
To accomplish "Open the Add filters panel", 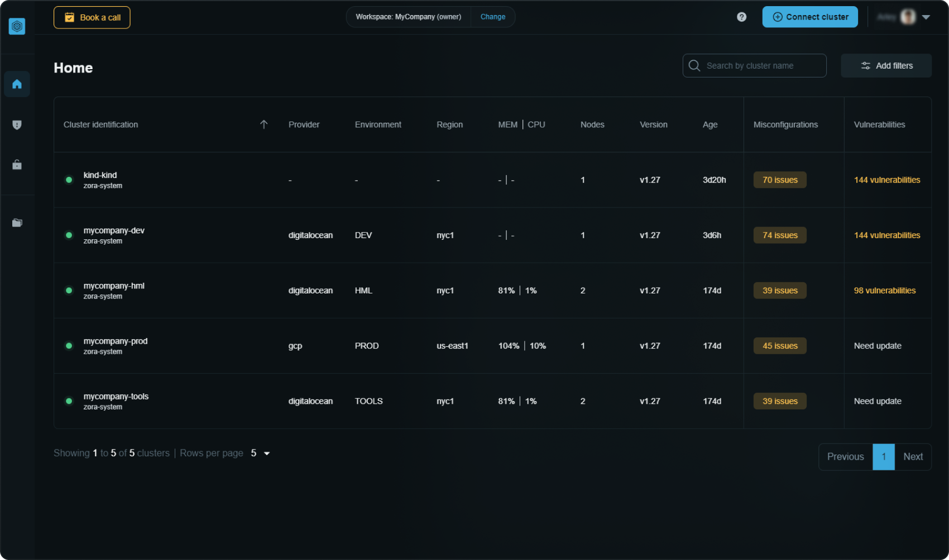I will pyautogui.click(x=886, y=66).
